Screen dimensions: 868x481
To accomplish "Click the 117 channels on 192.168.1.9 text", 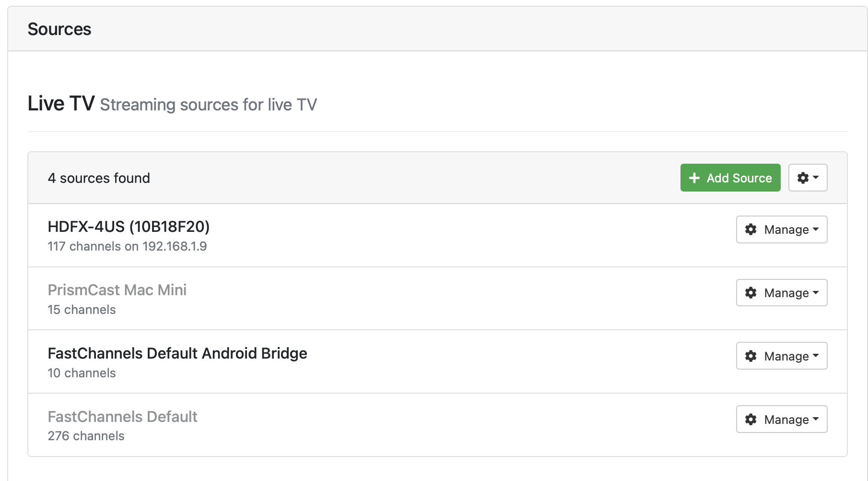I will click(x=127, y=246).
